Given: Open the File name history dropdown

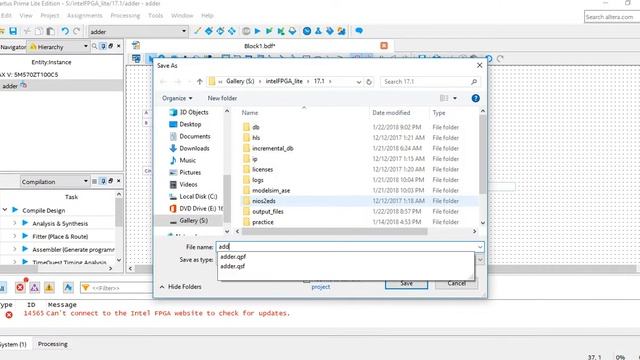Looking at the screenshot, I should point(480,247).
